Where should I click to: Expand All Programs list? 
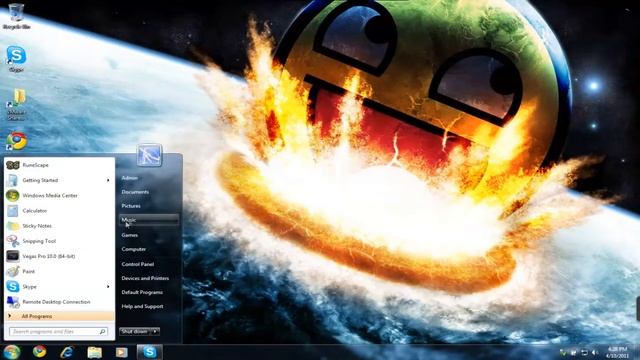click(x=60, y=316)
